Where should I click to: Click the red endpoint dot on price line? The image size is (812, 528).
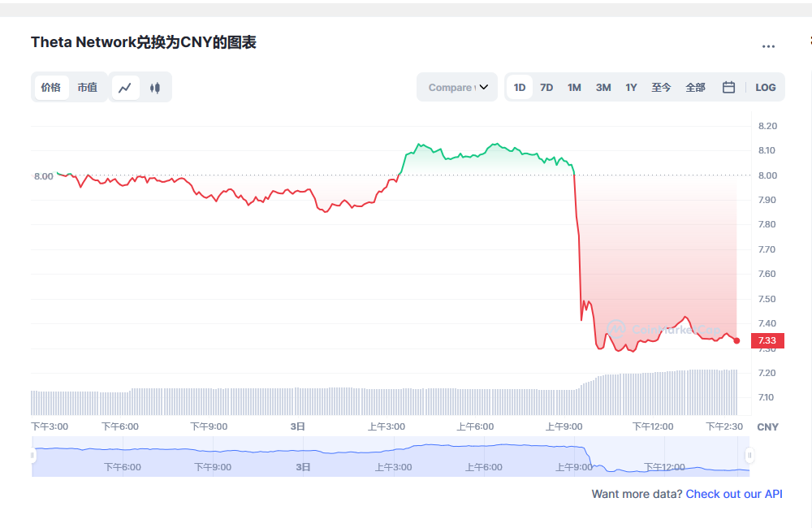tap(737, 340)
